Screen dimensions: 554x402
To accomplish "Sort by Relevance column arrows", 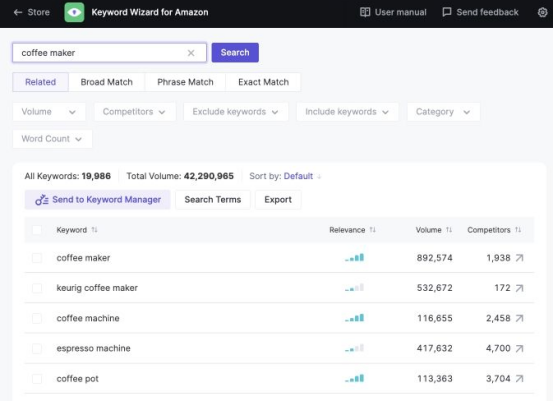I will coord(372,230).
